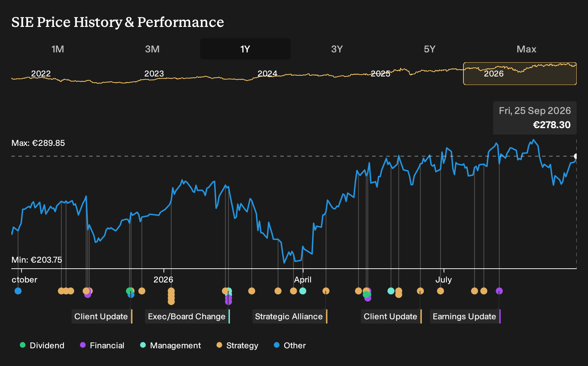Switch to the 3Y time range tab
The height and width of the screenshot is (366, 588).
[x=337, y=49]
